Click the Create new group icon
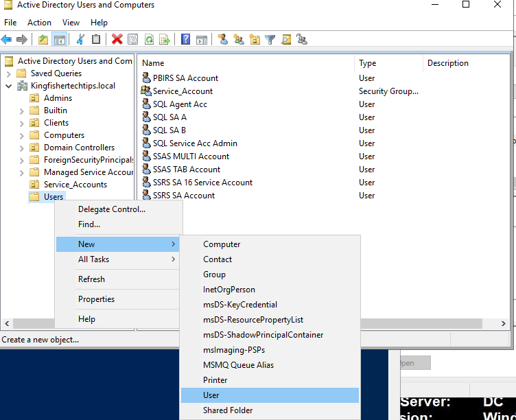 (239, 40)
